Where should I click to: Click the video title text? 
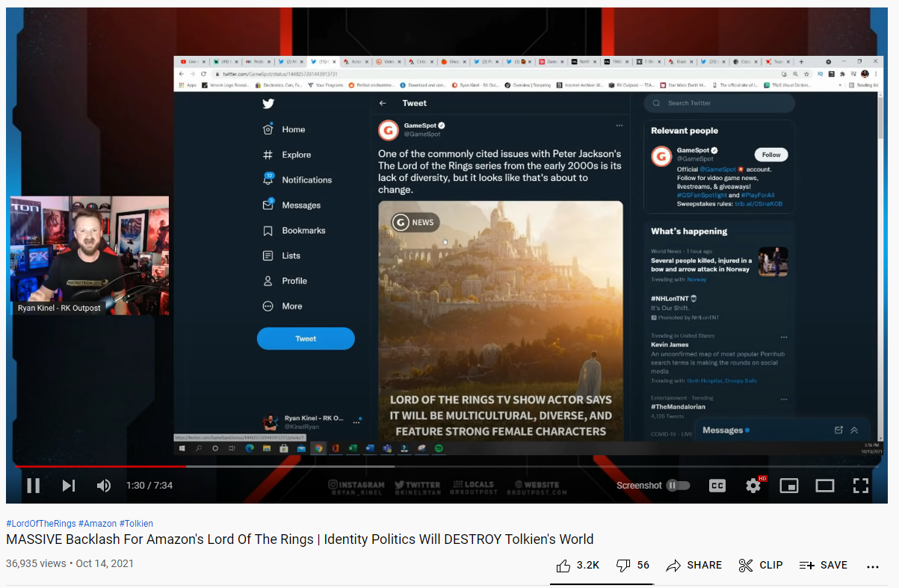300,539
